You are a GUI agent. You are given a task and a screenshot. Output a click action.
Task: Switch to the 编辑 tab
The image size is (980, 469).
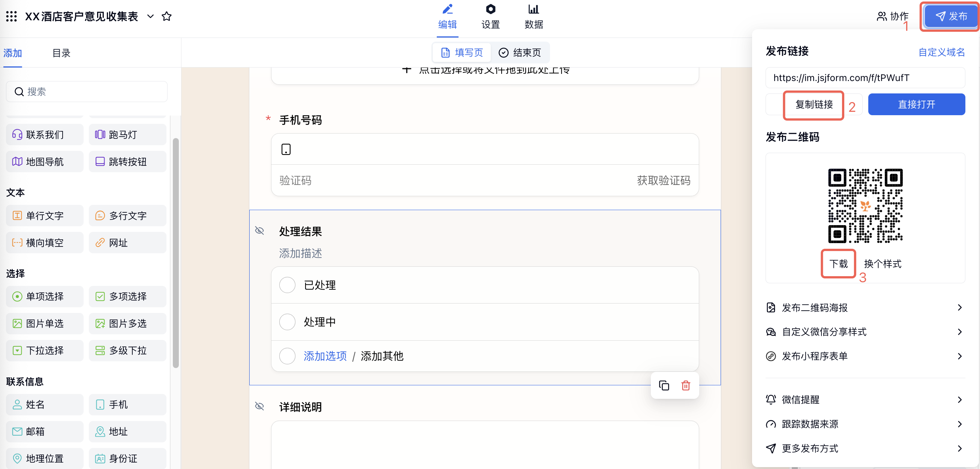[x=447, y=17]
